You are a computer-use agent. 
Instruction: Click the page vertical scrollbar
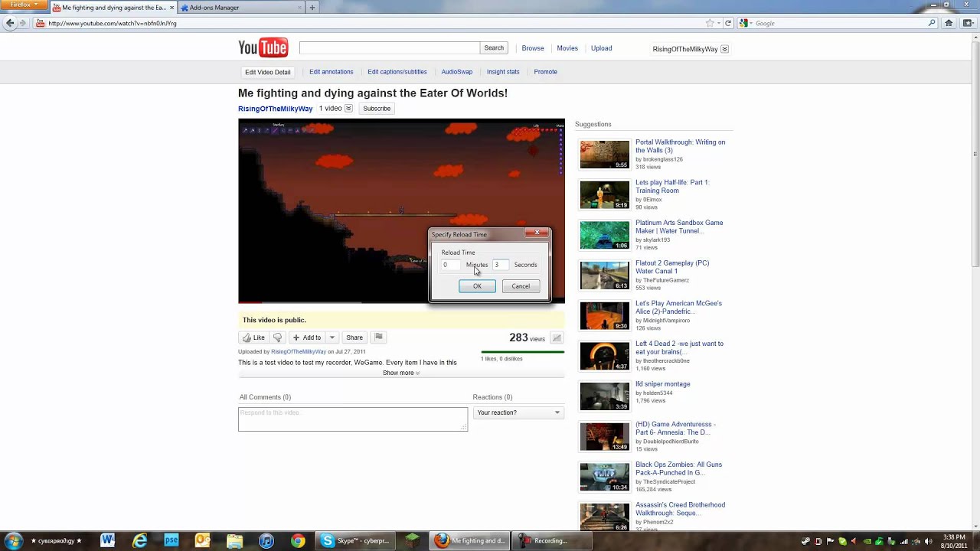(975, 153)
